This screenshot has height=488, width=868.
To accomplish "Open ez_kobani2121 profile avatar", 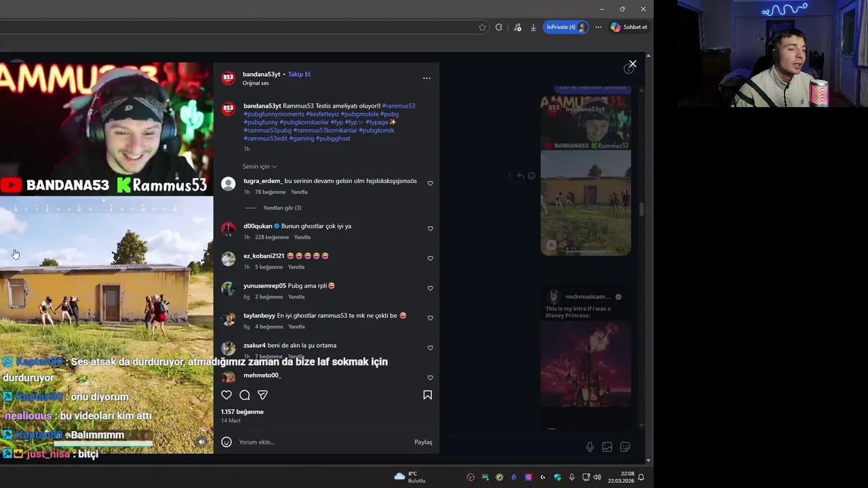I will coord(229,258).
